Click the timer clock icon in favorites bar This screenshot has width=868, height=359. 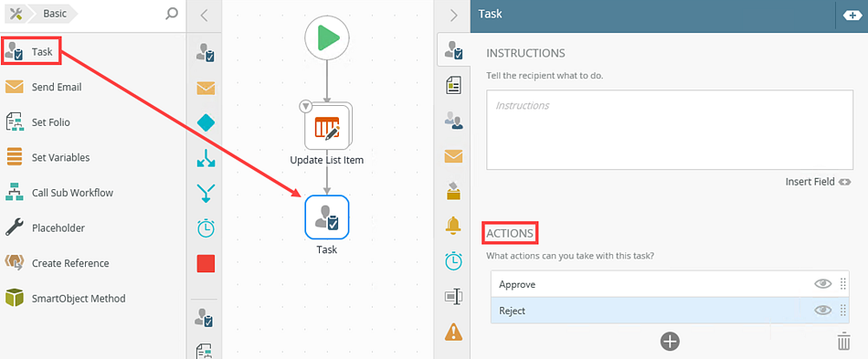point(206,227)
